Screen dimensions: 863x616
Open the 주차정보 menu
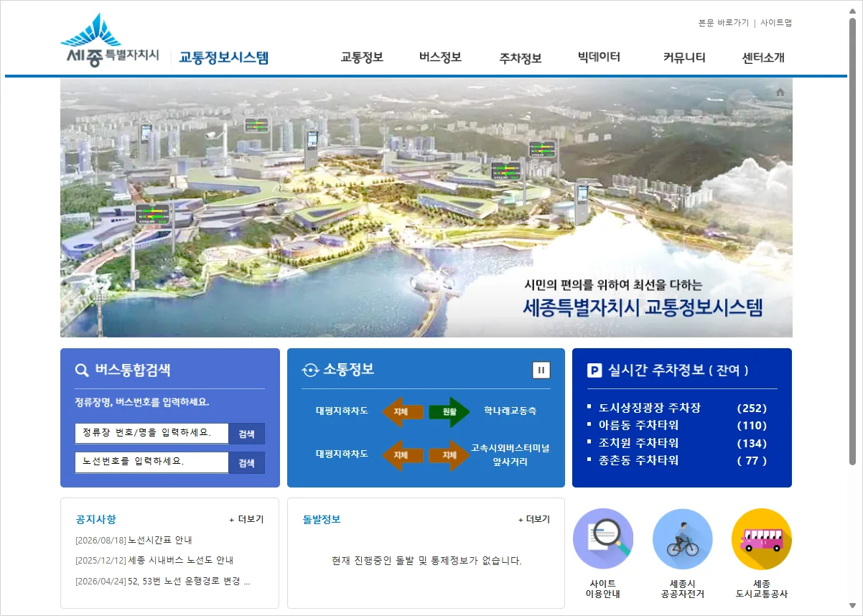point(521,58)
